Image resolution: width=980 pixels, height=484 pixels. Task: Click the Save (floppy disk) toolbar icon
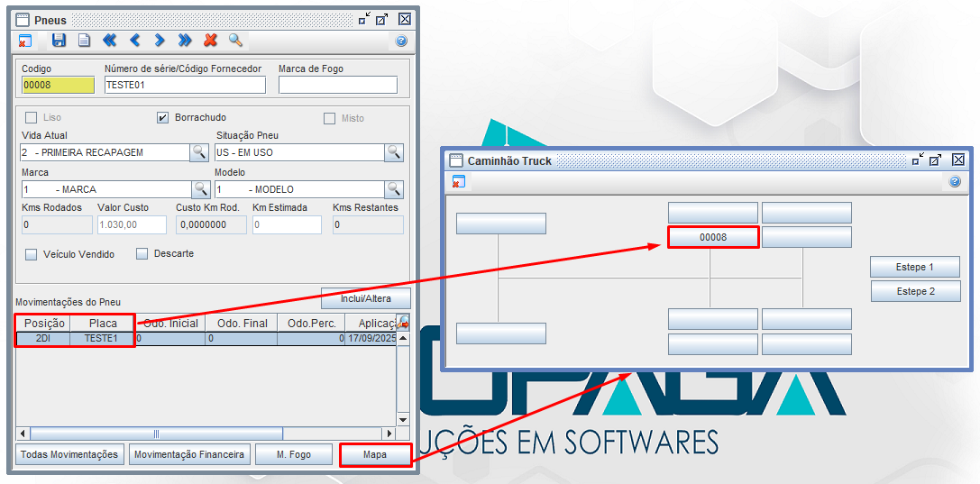click(x=59, y=41)
